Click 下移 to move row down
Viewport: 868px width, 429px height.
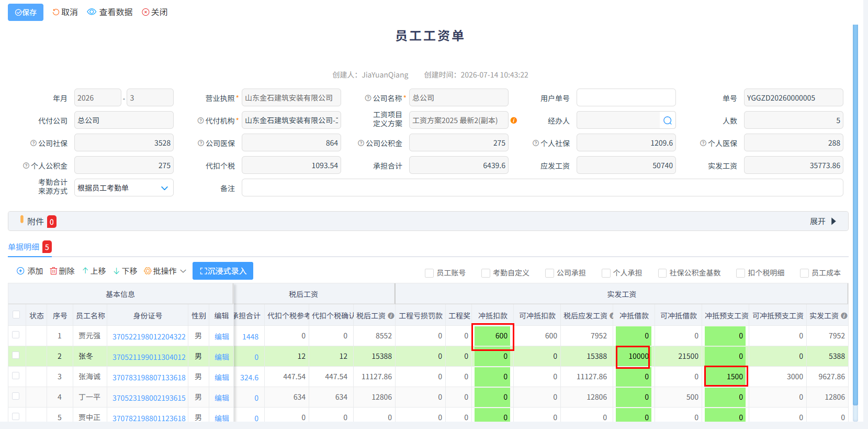(126, 271)
